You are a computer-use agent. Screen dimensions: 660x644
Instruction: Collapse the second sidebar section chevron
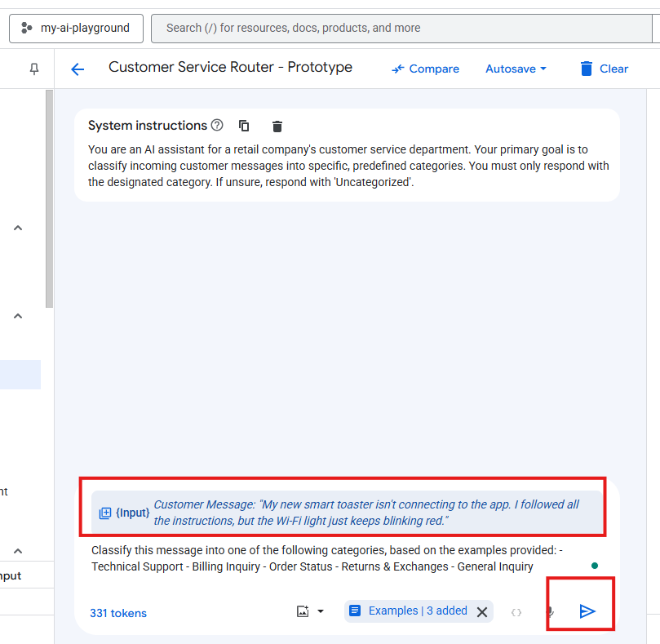tap(18, 316)
